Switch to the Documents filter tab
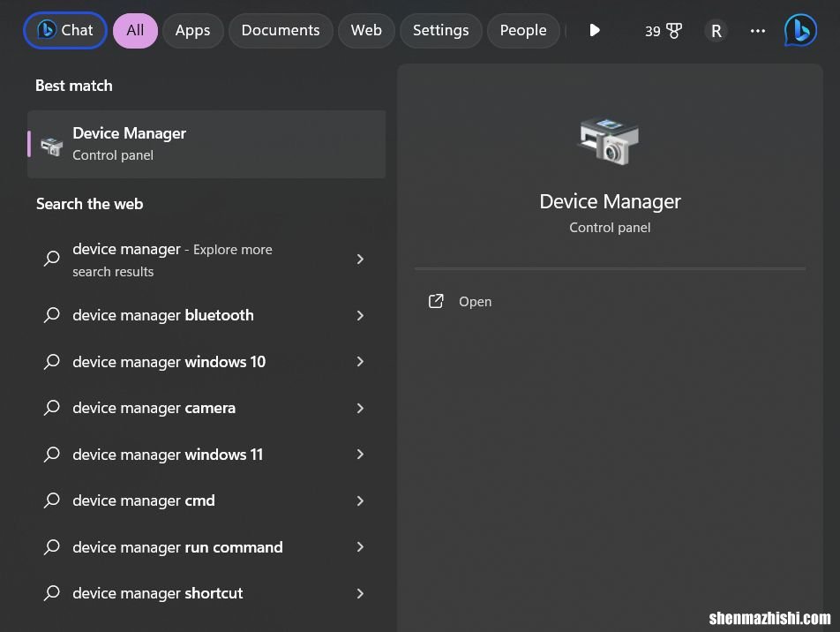Screen dimensions: 840x632 point(281,31)
